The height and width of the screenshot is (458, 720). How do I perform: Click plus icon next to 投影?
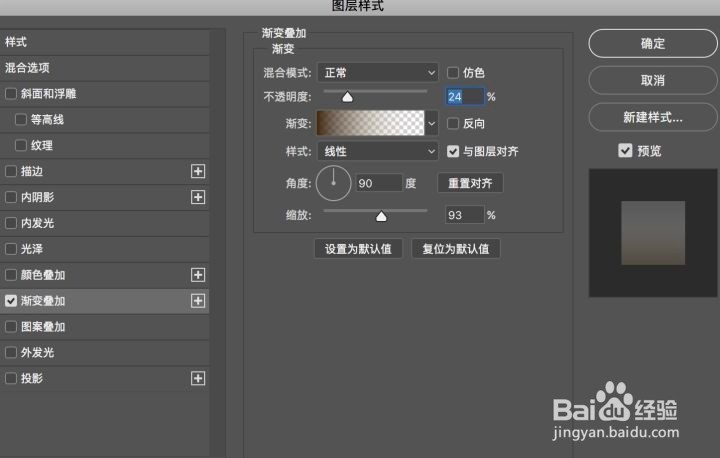pos(198,379)
